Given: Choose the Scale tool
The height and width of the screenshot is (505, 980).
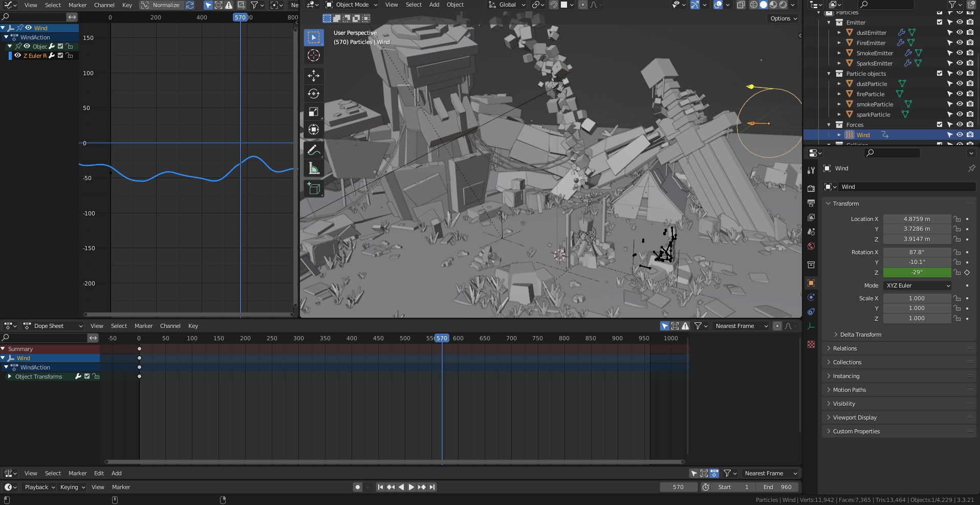Looking at the screenshot, I should (314, 112).
